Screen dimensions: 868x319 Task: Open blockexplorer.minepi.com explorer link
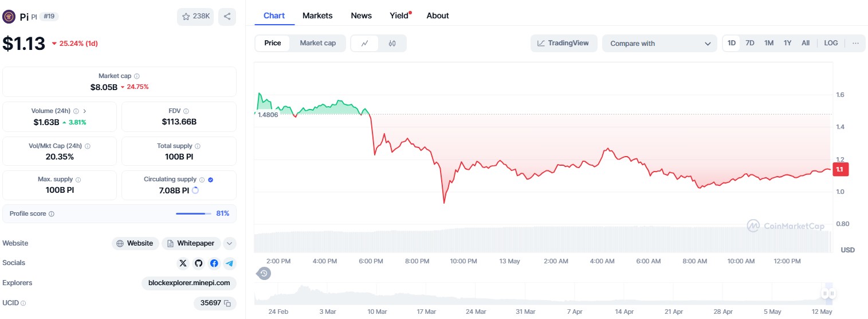pyautogui.click(x=189, y=283)
